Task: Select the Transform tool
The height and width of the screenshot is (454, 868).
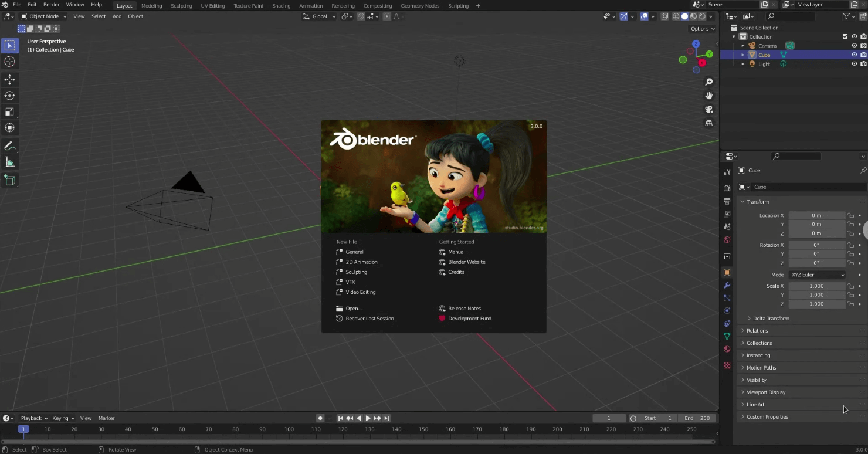Action: (9, 127)
